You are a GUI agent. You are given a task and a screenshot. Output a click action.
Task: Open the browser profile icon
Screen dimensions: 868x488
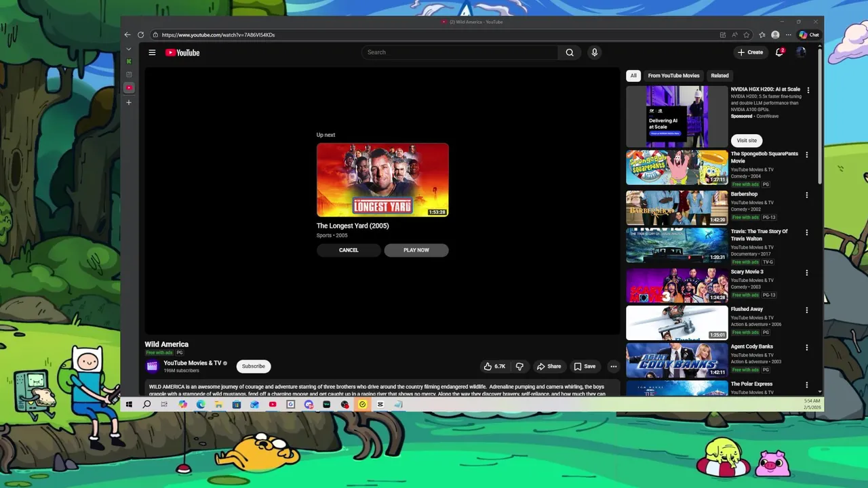[775, 35]
